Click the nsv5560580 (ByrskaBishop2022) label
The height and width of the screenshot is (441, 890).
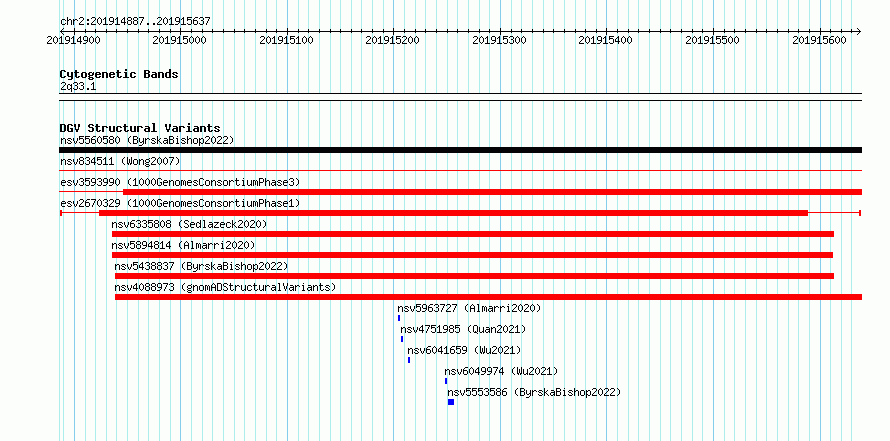147,140
